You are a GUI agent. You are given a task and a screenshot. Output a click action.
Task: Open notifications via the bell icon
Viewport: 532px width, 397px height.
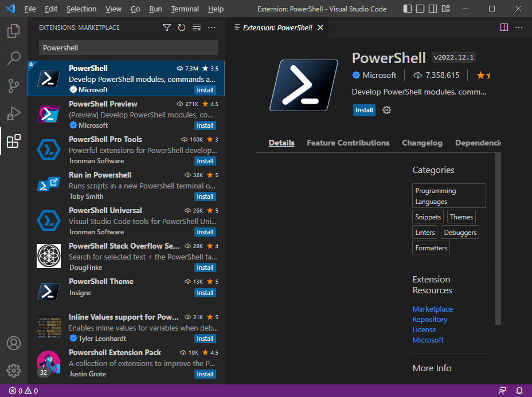[520, 391]
